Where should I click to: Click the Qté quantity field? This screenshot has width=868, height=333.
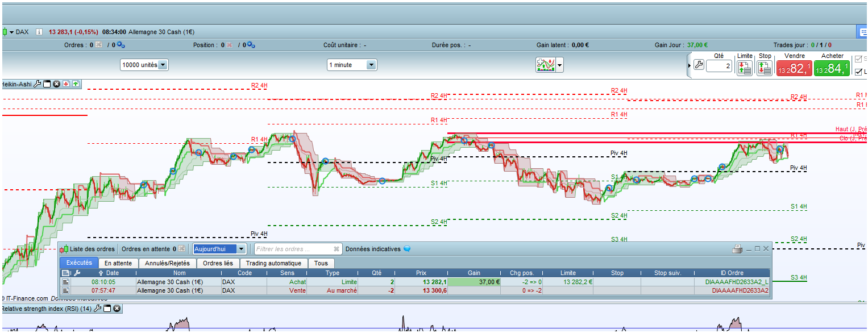[x=719, y=66]
